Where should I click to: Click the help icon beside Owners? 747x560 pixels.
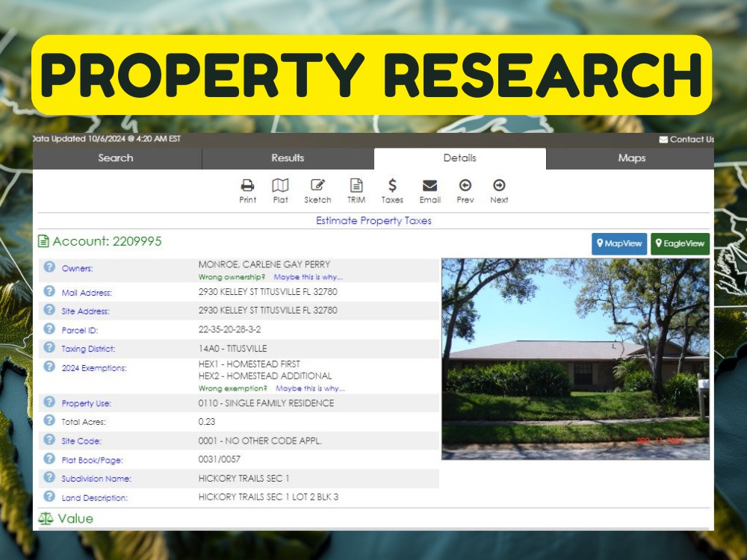49,267
